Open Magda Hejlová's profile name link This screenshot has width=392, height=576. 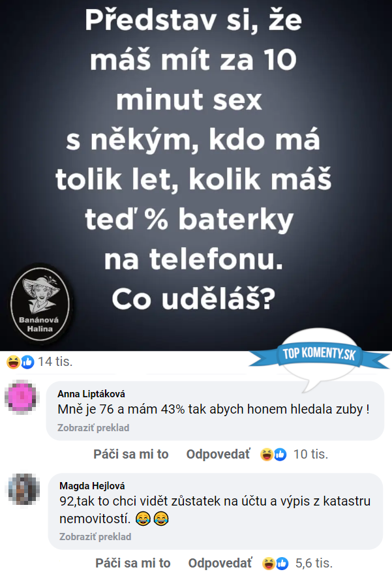pos(92,485)
